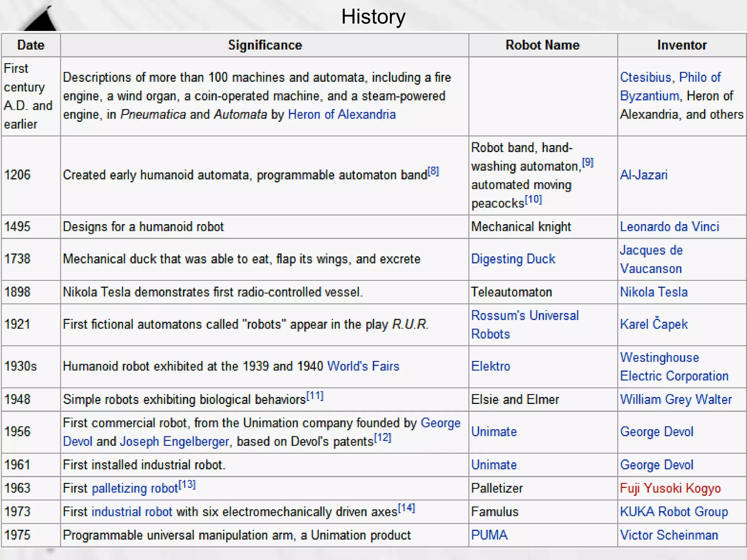
Task: Open Westinghouse Electric Corporation link
Action: [674, 366]
